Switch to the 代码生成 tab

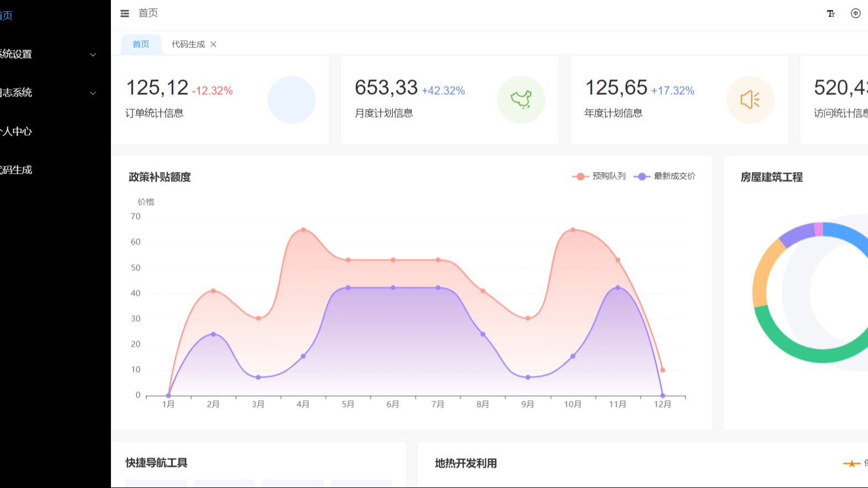(188, 44)
